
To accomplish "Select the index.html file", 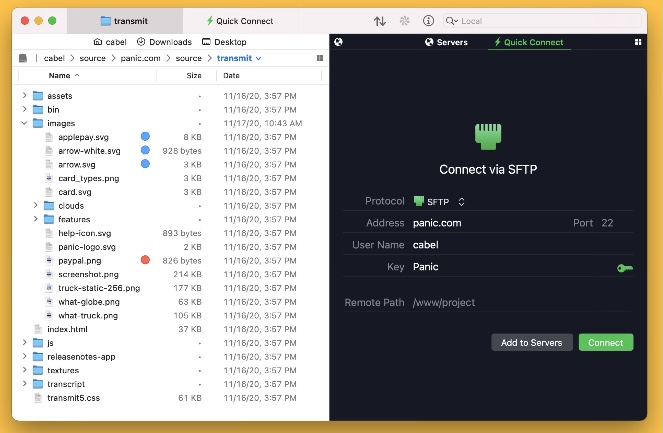I will click(67, 329).
